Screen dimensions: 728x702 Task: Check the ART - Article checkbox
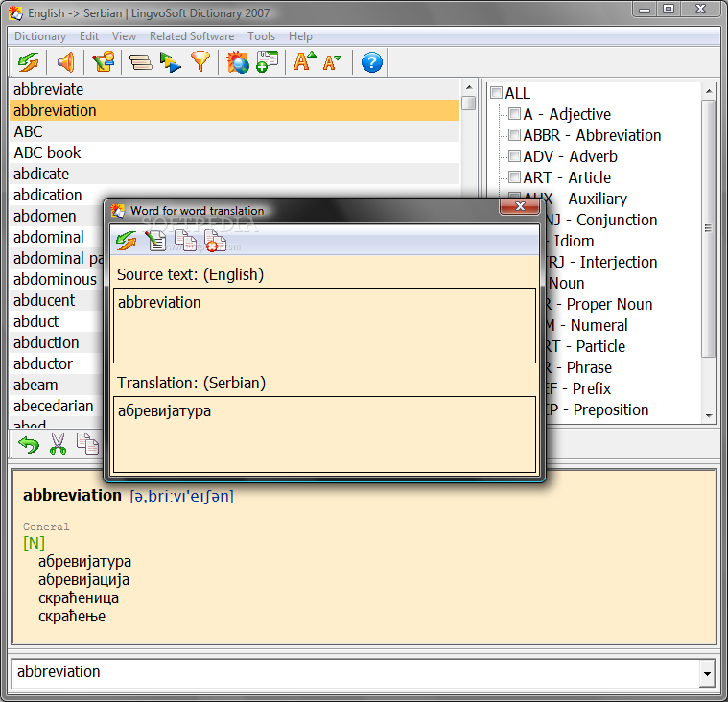pyautogui.click(x=514, y=176)
